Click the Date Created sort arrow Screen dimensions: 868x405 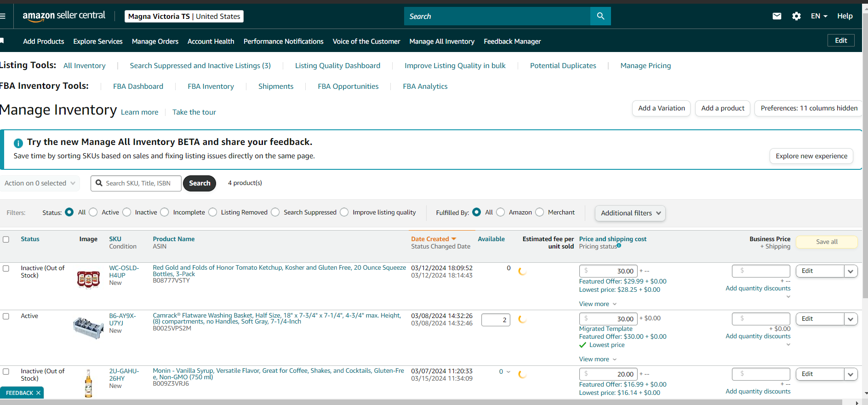[454, 239]
